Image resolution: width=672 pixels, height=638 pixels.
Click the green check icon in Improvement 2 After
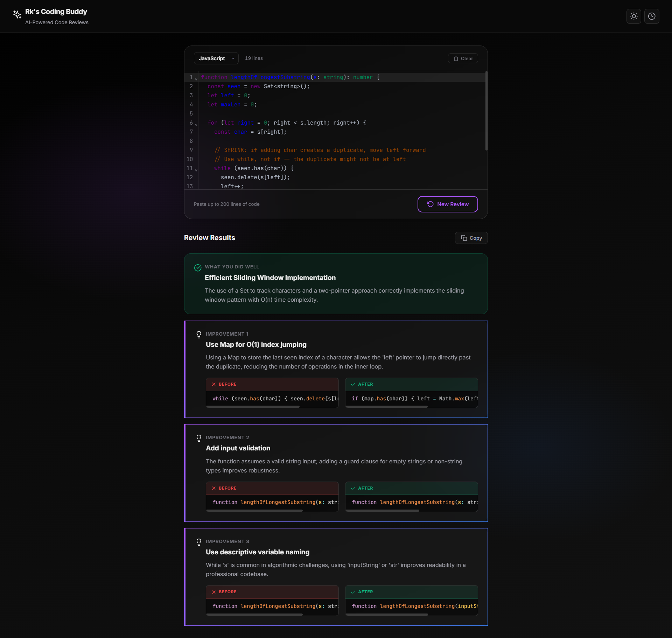tap(353, 488)
